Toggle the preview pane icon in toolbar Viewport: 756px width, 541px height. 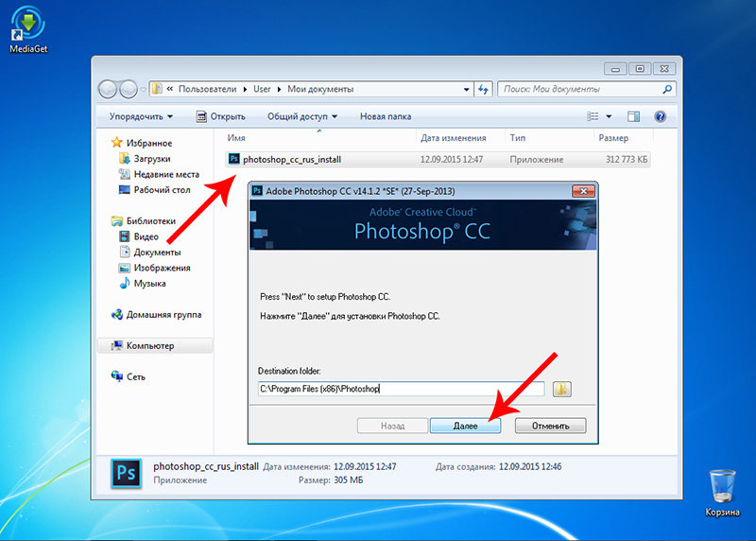click(x=633, y=116)
